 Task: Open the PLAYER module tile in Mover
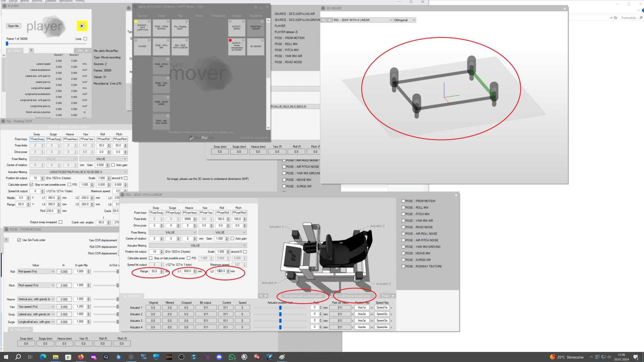tap(142, 46)
